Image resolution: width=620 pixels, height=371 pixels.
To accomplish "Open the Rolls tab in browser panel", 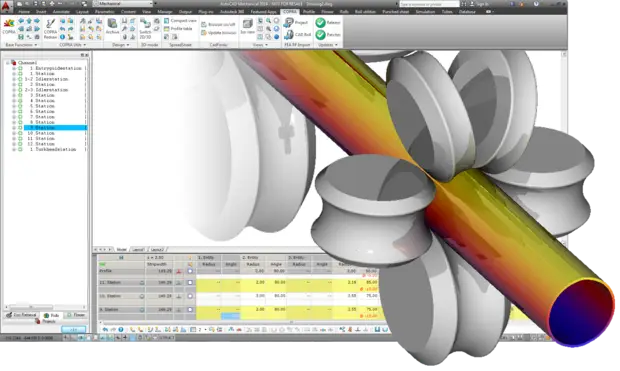I will tap(51, 315).
